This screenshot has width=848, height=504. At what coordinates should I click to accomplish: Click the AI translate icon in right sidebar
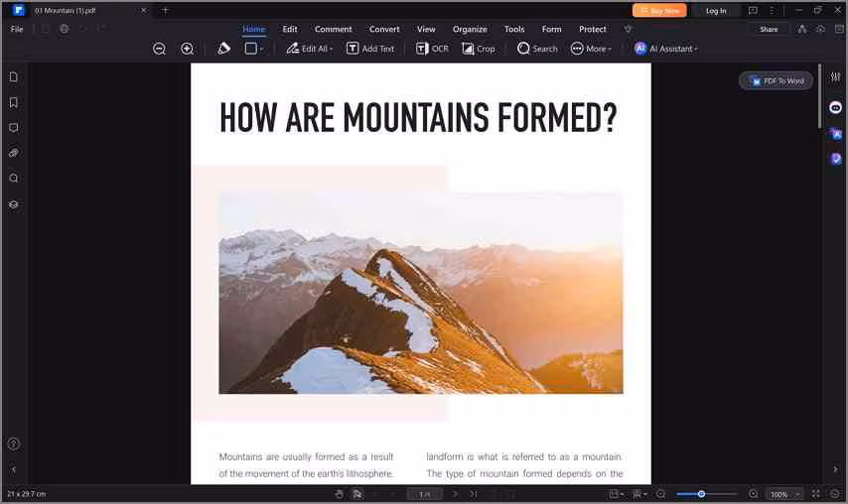pyautogui.click(x=835, y=134)
